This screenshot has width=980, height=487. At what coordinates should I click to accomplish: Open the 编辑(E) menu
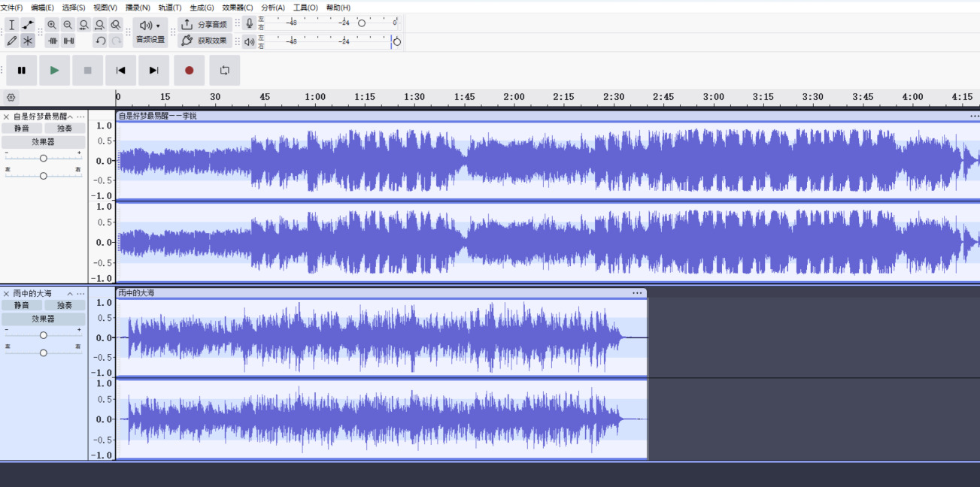(x=42, y=8)
